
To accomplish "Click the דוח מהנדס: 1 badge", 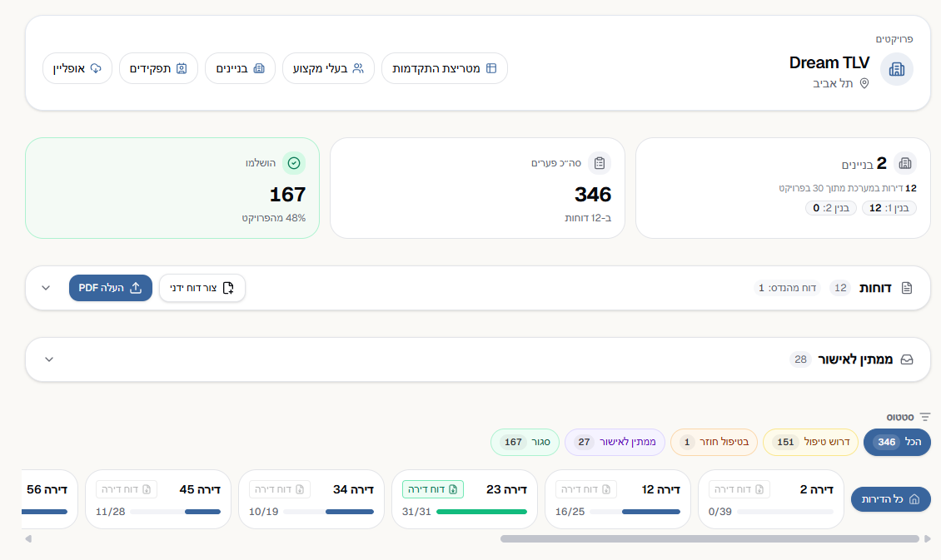I will [x=788, y=288].
